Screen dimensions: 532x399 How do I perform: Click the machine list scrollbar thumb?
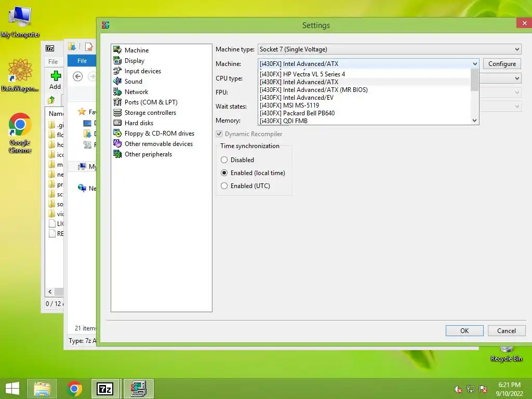474,80
